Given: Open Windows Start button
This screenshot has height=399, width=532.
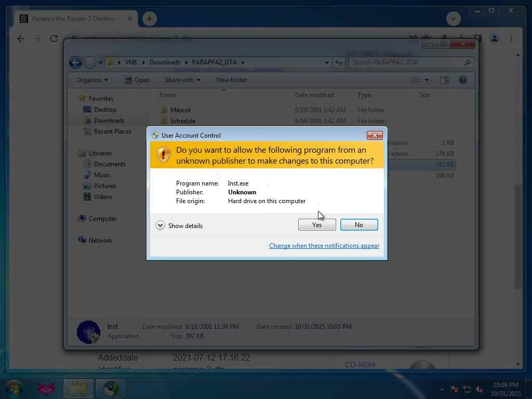Looking at the screenshot, I should (x=14, y=389).
